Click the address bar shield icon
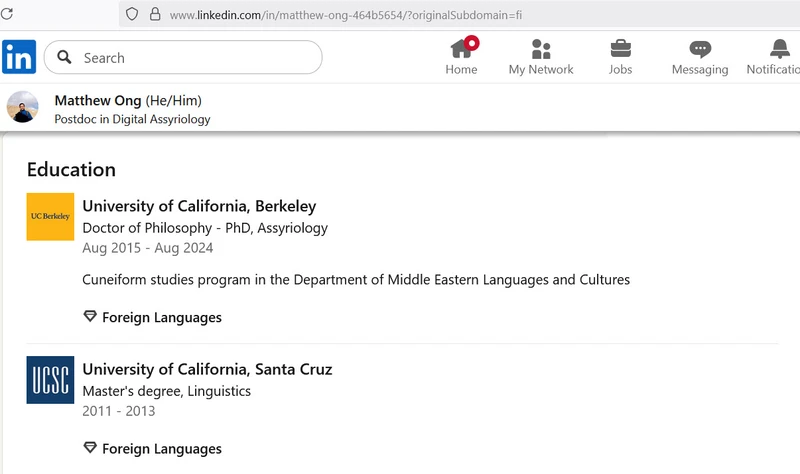The height and width of the screenshot is (474, 800). 131,14
